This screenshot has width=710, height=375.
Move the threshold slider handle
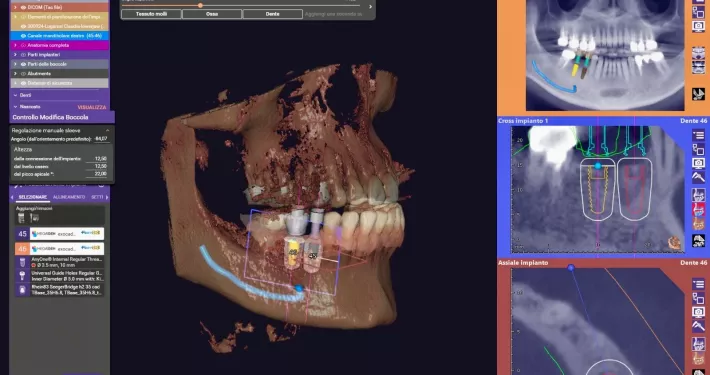click(200, 5)
